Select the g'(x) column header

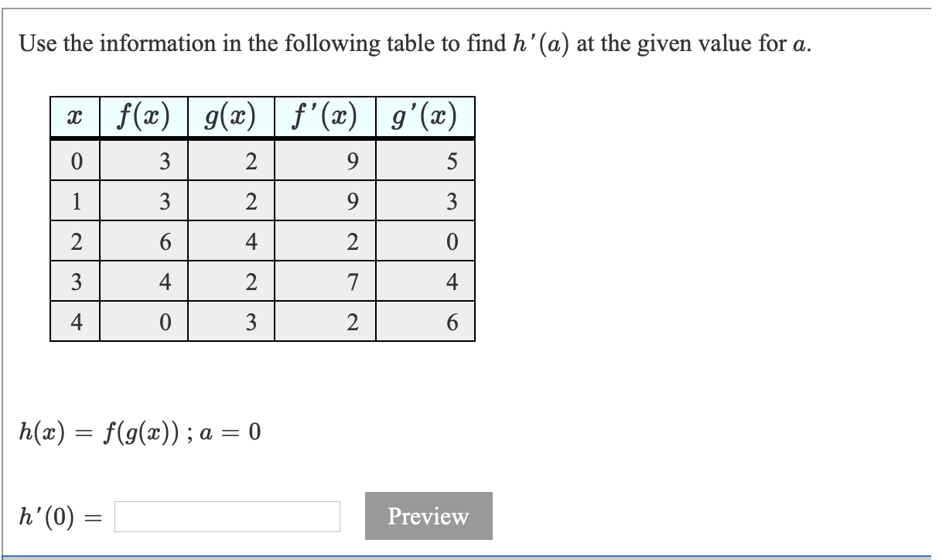(425, 116)
